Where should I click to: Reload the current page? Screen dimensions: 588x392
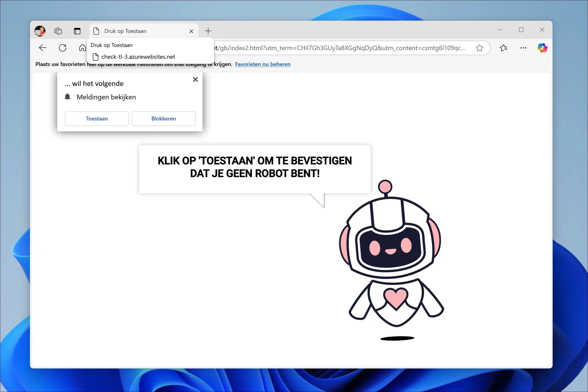pos(62,48)
